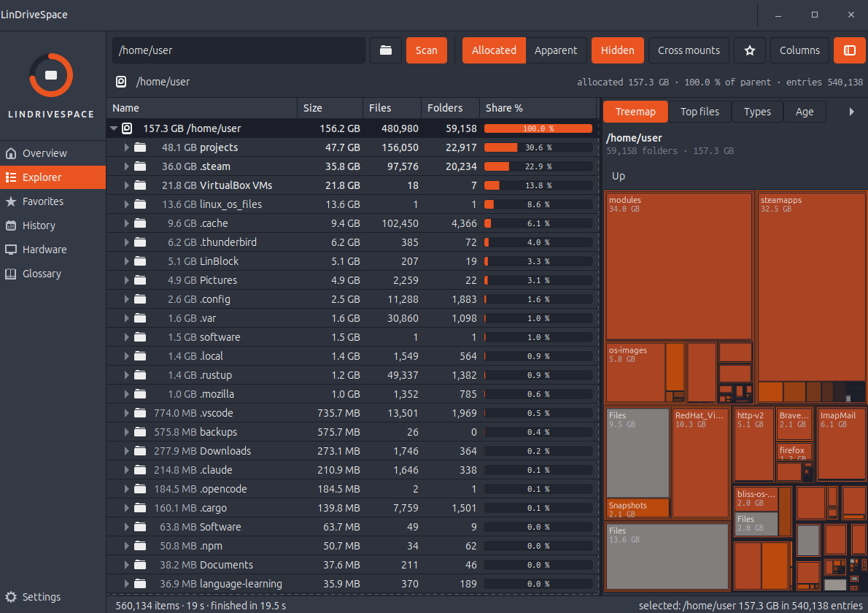Click the folder icon of VirtualBox VMs row

tap(140, 185)
